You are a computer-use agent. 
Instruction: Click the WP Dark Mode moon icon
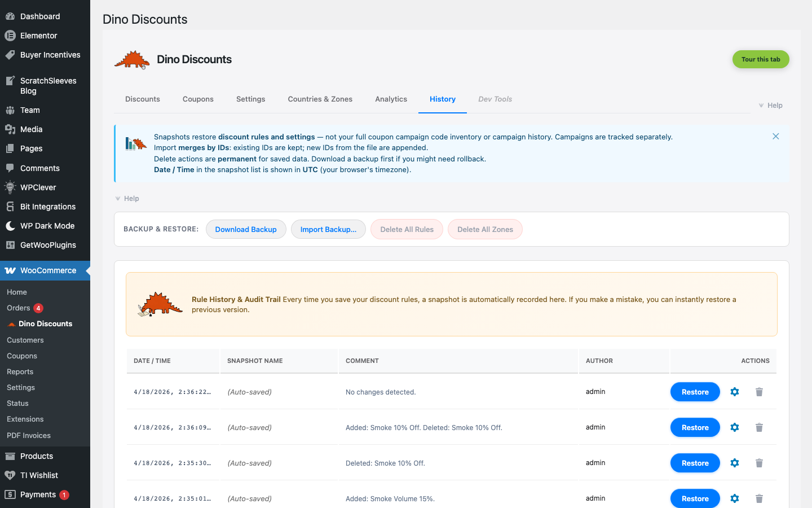(10, 226)
